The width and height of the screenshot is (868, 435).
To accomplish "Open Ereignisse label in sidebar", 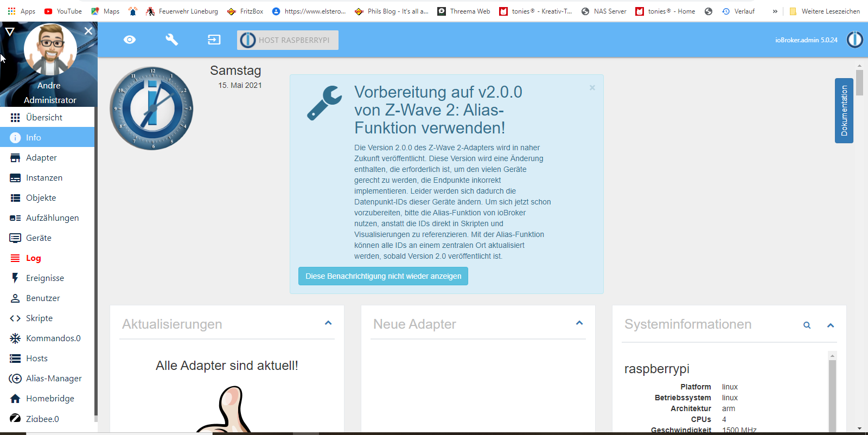I will (x=45, y=278).
